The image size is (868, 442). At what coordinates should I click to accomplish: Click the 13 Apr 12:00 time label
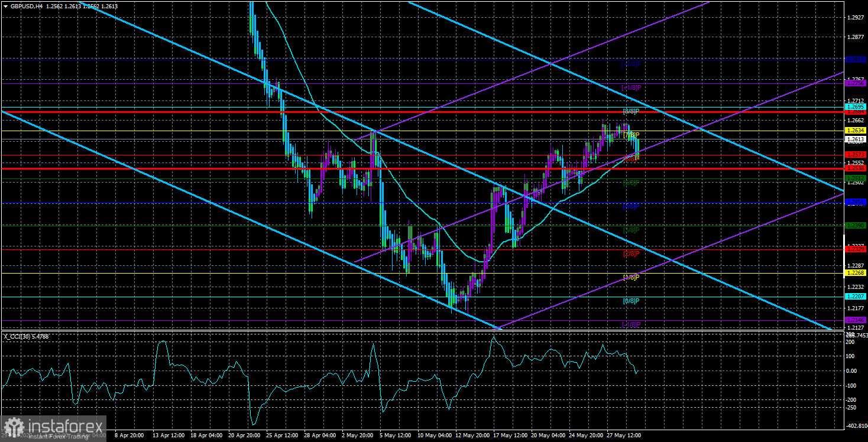click(167, 435)
